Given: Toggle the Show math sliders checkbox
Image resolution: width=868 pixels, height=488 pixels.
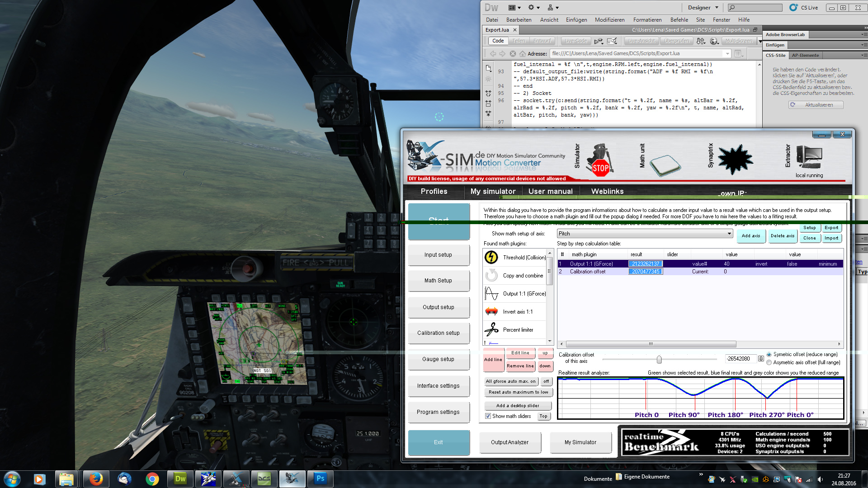Looking at the screenshot, I should 488,416.
